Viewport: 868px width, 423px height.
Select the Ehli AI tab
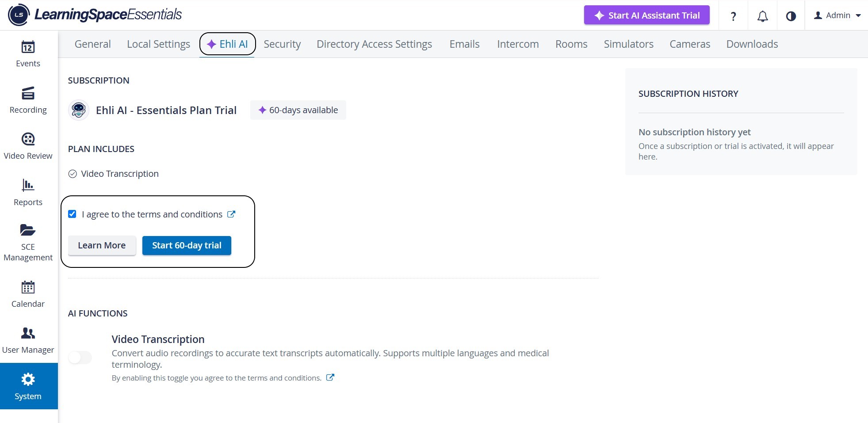tap(227, 44)
